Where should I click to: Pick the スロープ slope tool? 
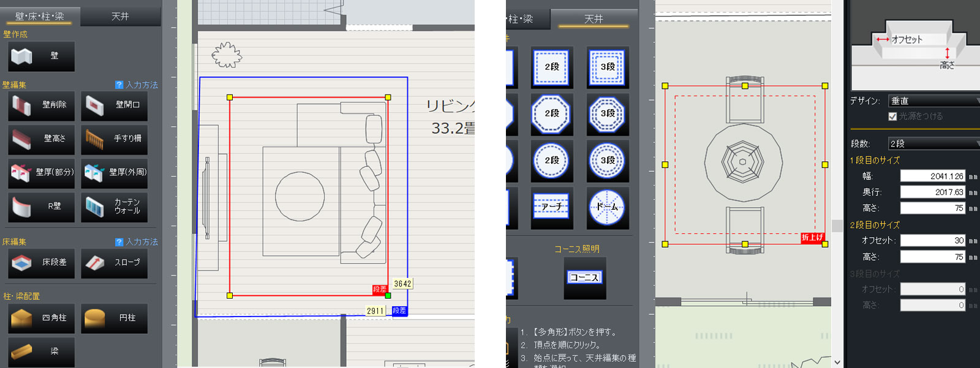[115, 263]
